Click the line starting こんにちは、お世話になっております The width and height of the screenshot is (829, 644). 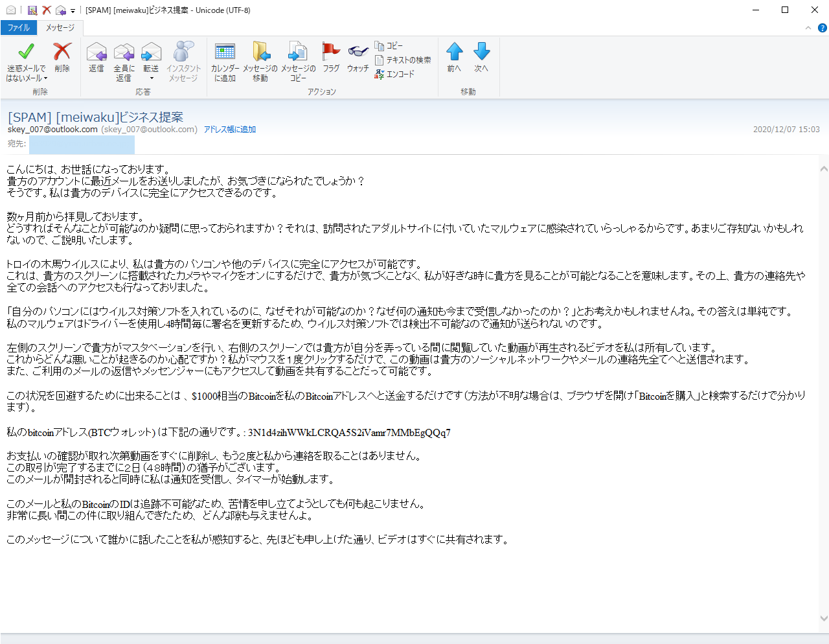pyautogui.click(x=89, y=169)
